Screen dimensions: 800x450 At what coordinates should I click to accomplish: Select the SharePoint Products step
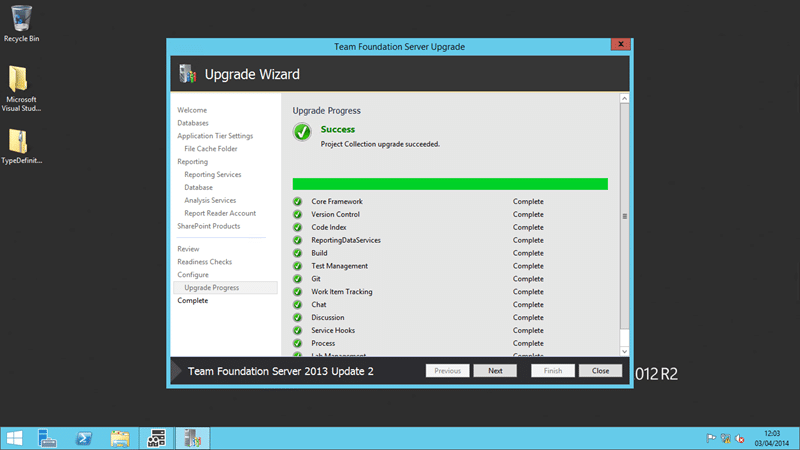coord(209,226)
